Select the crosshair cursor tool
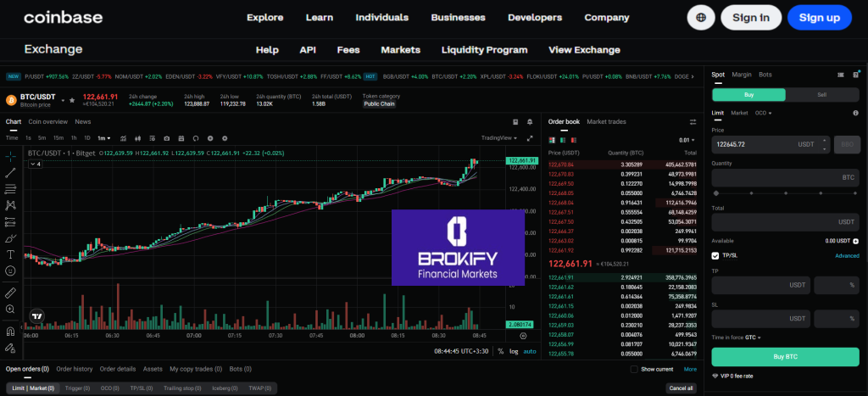 10,156
